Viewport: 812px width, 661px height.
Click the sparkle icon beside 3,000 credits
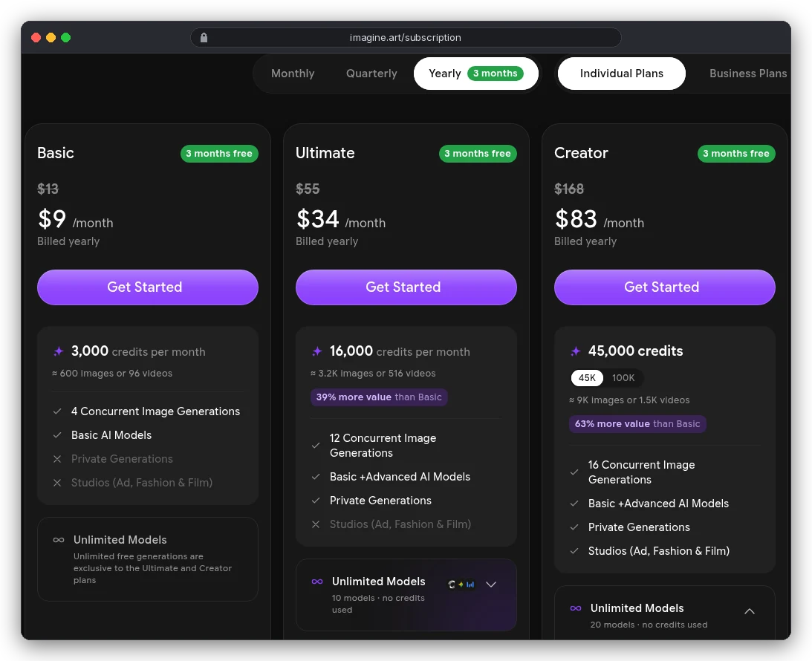[x=59, y=351]
